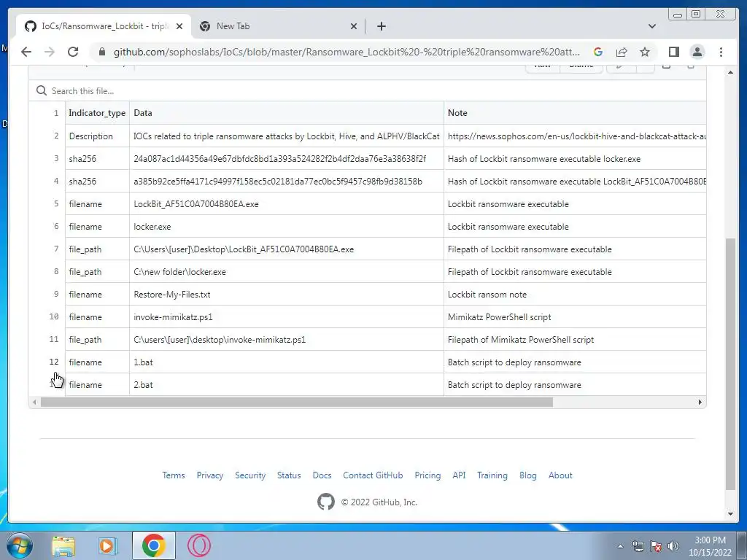
Task: Click the padlock site info icon
Action: pos(101,52)
